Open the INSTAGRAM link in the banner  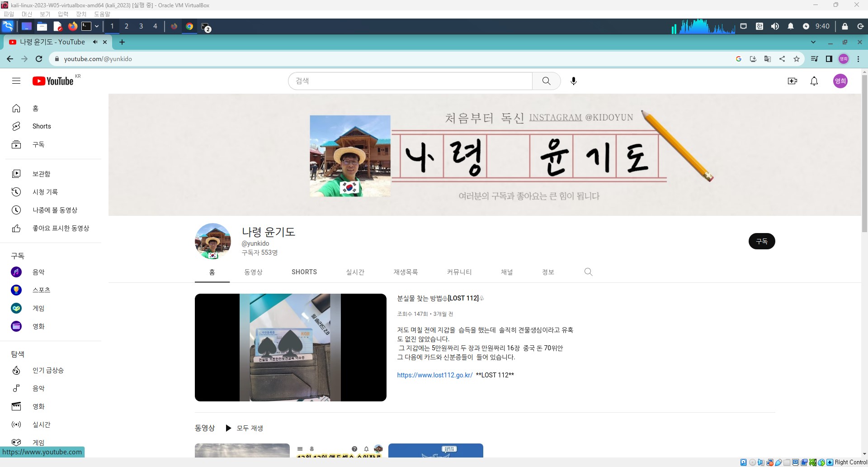click(556, 117)
